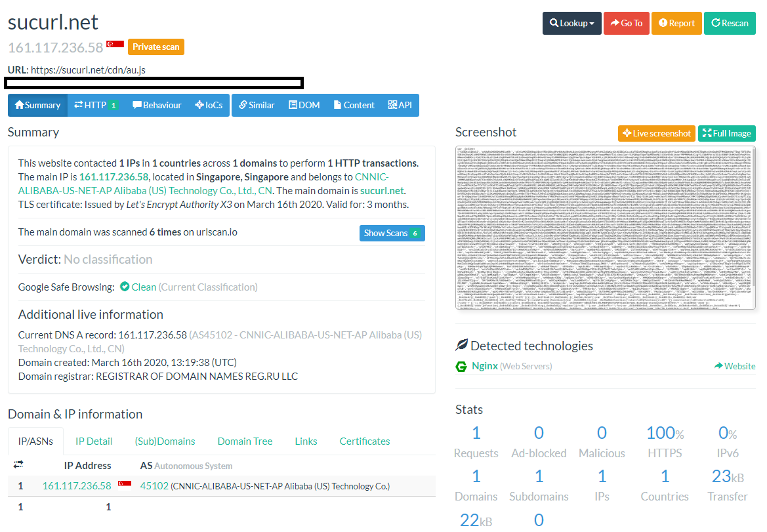Switch to the Links tab

click(x=306, y=441)
